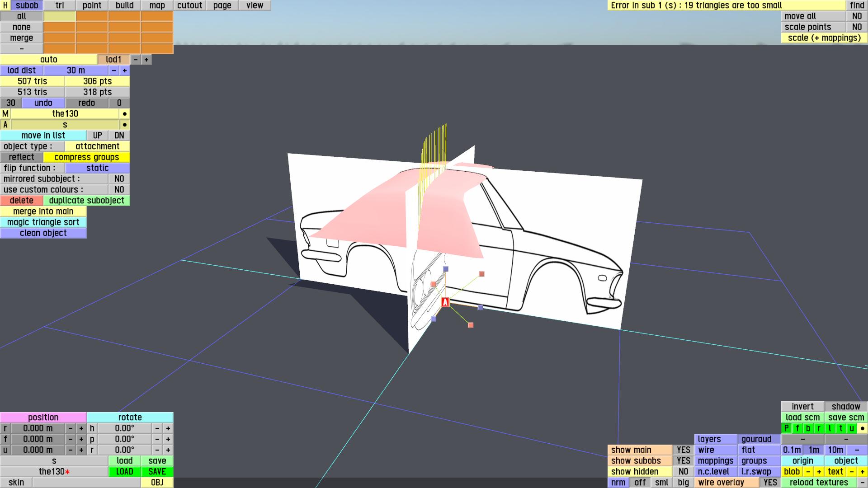Change flip function static value
The width and height of the screenshot is (868, 488).
click(97, 168)
